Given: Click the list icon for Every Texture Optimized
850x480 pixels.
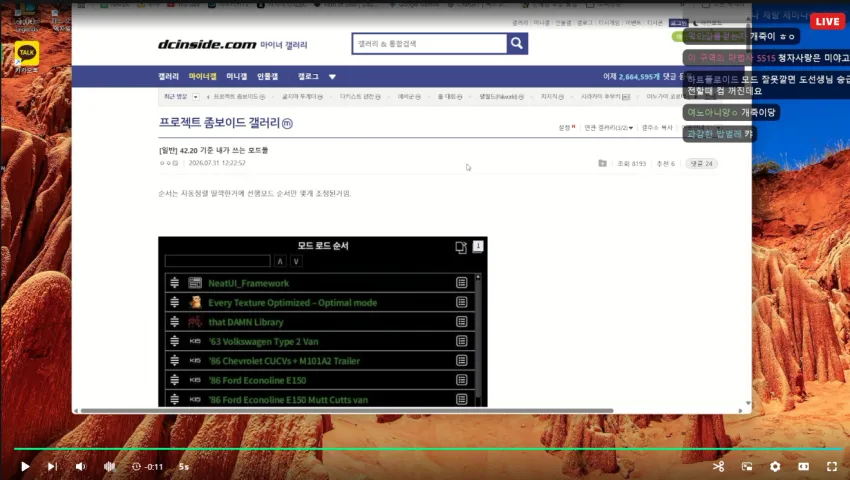Looking at the screenshot, I should click(x=461, y=302).
